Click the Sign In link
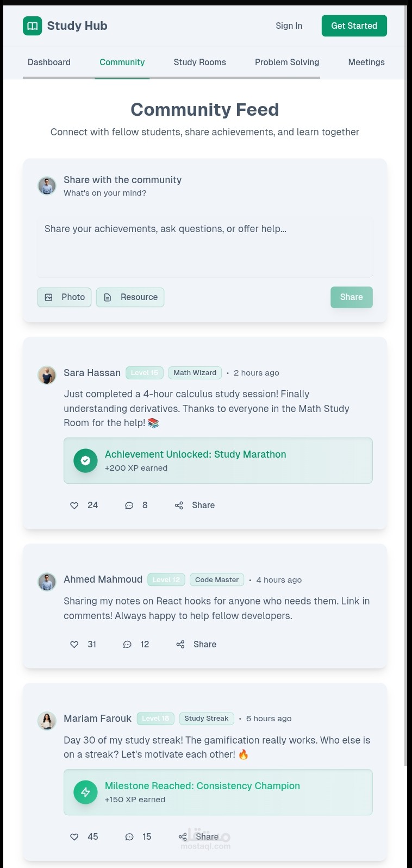This screenshot has height=868, width=412. click(289, 26)
